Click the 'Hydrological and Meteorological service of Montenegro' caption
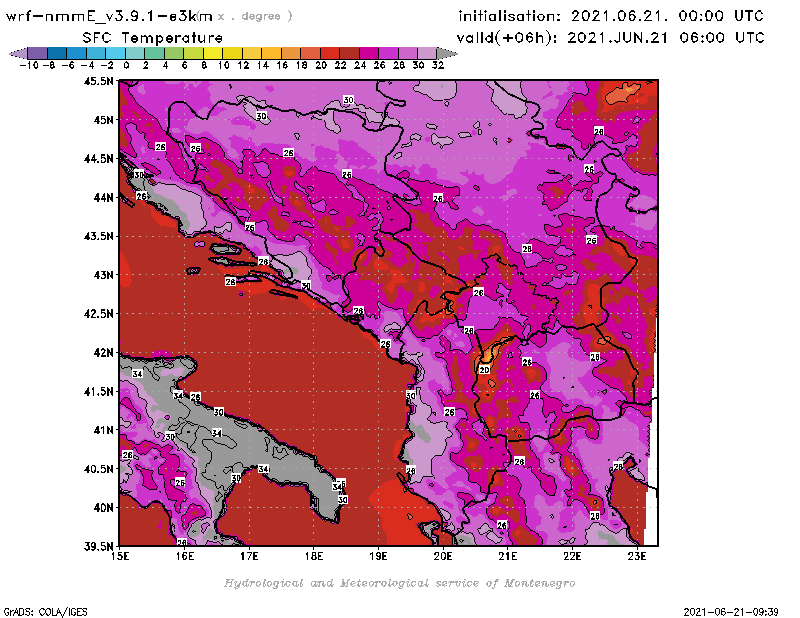Viewport: 800px width, 618px height. click(x=399, y=583)
